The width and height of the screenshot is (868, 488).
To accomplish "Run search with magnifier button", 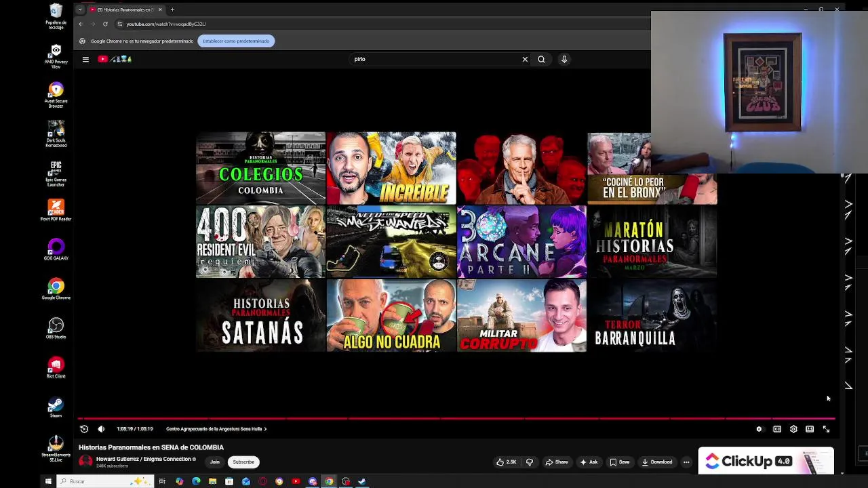I will click(x=541, y=59).
